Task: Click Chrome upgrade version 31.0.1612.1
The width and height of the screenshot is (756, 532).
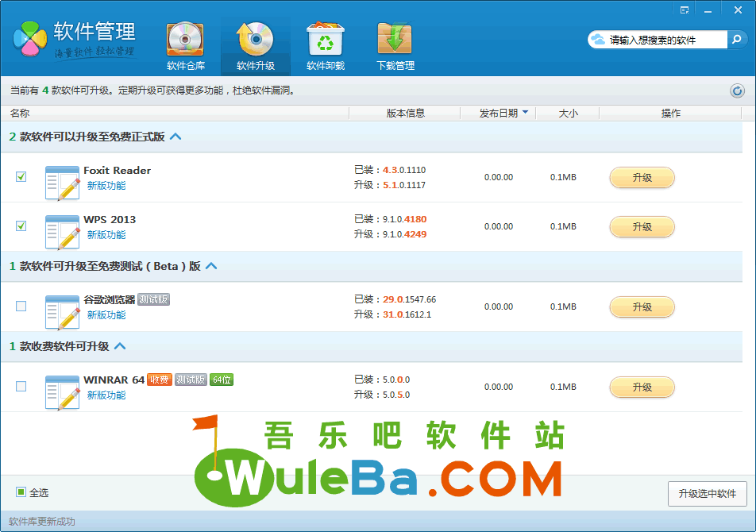Action: click(x=407, y=314)
